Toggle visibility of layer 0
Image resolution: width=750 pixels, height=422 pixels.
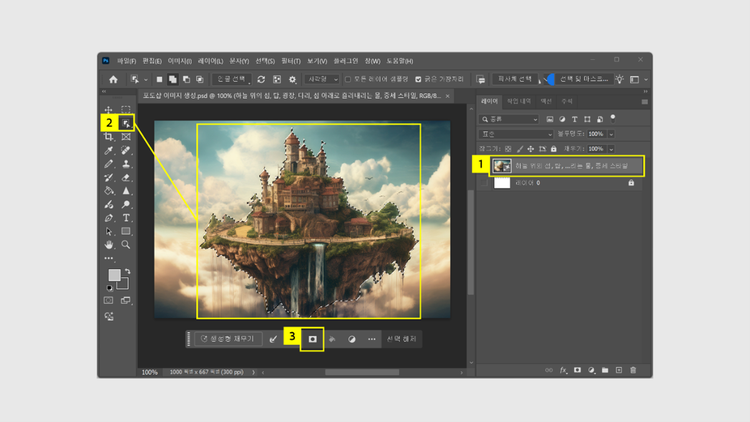tap(484, 183)
